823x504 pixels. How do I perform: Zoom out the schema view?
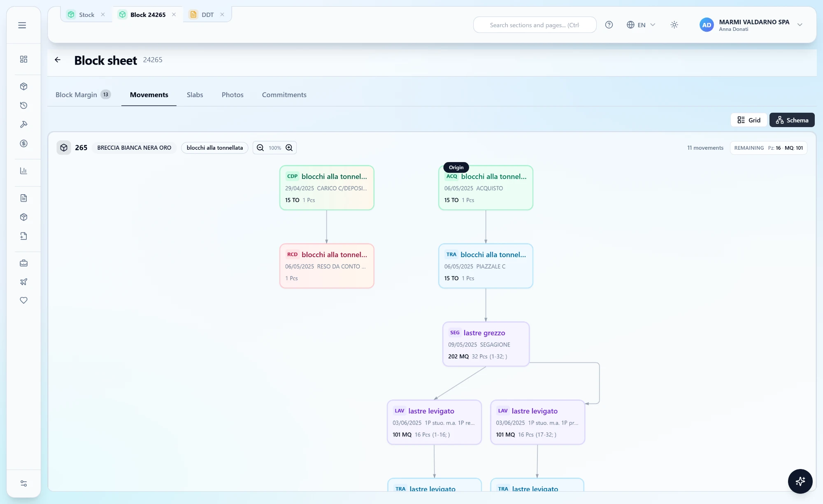click(260, 148)
